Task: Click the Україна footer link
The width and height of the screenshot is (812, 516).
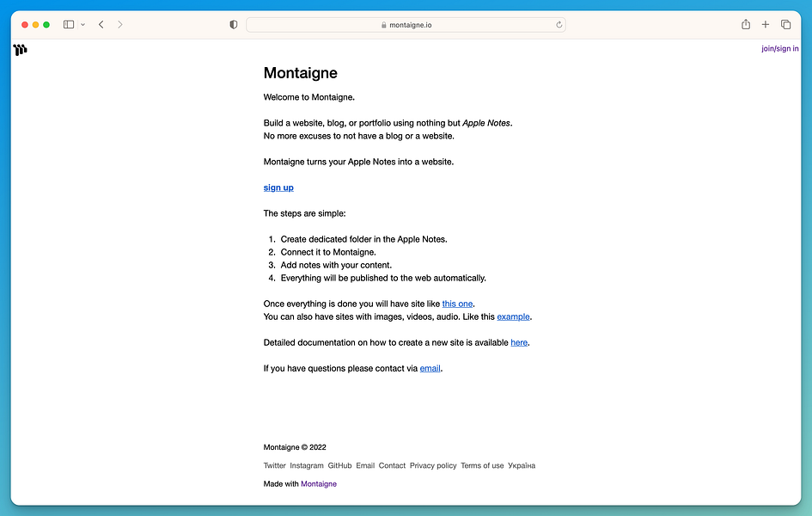Action: (522, 465)
